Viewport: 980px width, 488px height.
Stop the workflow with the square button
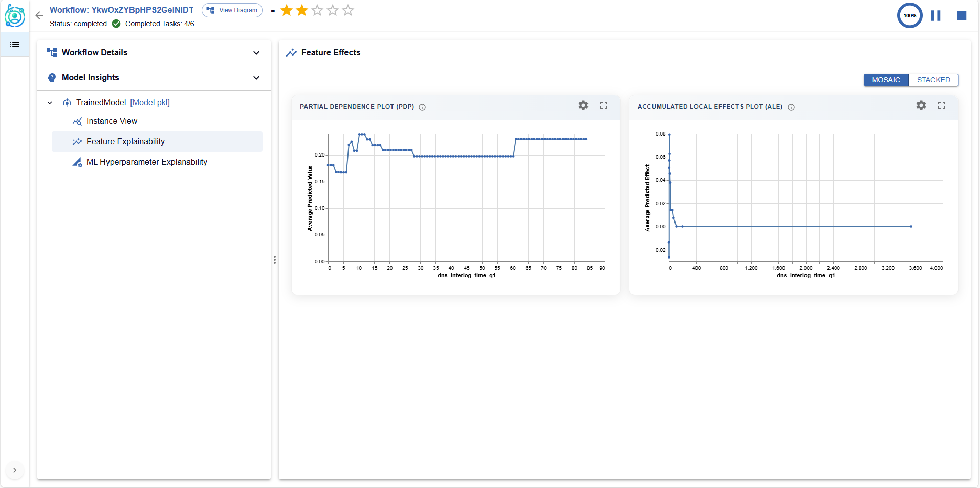[x=962, y=16]
